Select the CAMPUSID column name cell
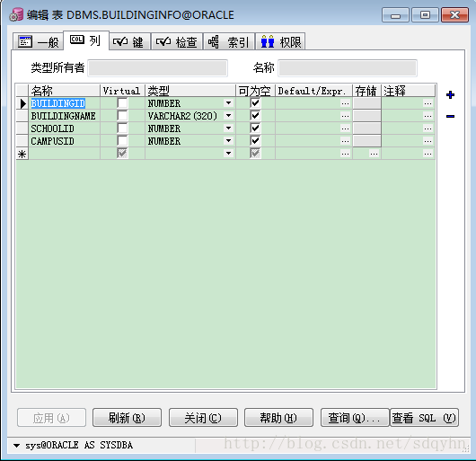Viewport: 476px width, 461px height. pyautogui.click(x=64, y=141)
